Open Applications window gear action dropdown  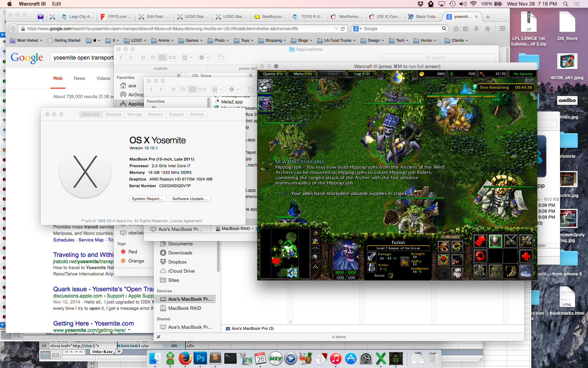204,57
